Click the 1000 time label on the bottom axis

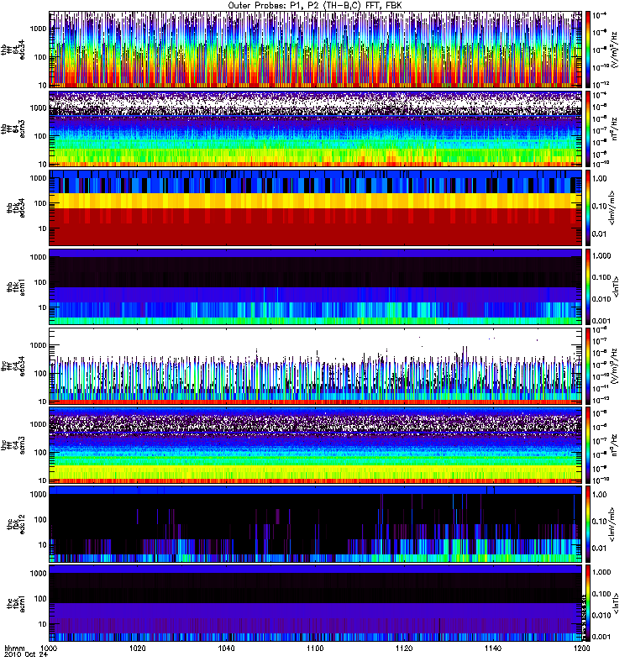pyautogui.click(x=50, y=648)
